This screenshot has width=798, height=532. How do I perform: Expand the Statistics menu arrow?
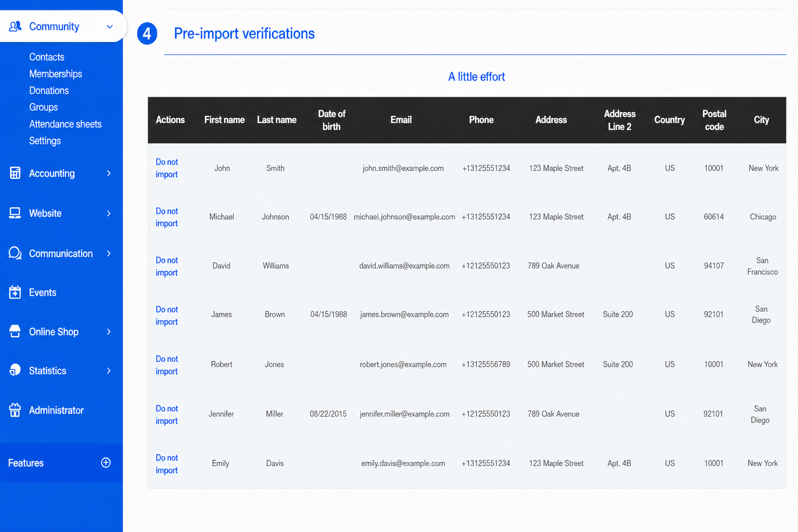tap(109, 370)
